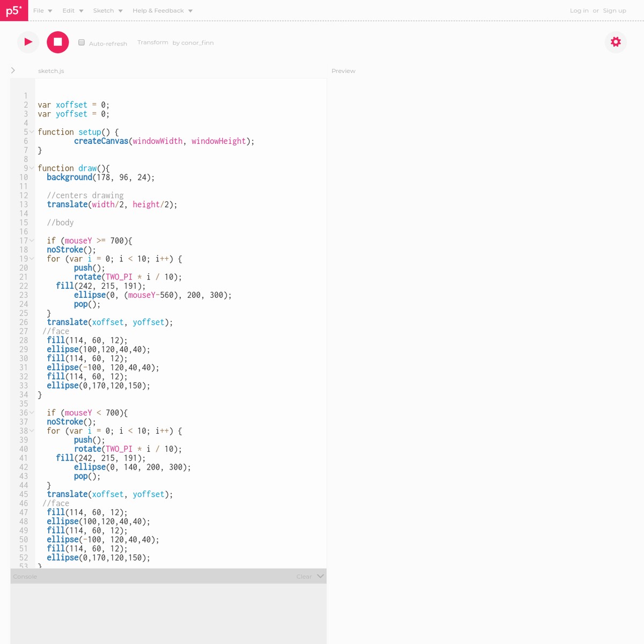Fold the setup function at line 5
The height and width of the screenshot is (644, 644).
click(32, 132)
